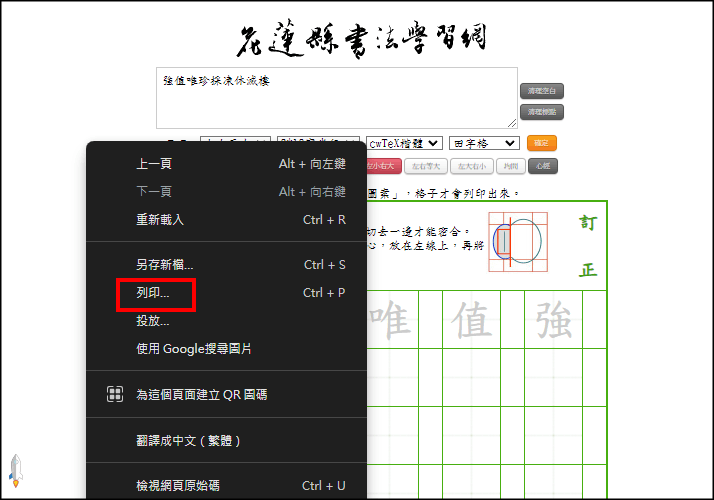Image resolution: width=714 pixels, height=500 pixels.
Task: Click the red 左小右大 button
Action: (x=383, y=166)
